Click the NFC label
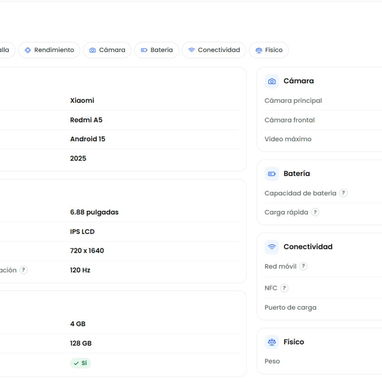 click(x=271, y=288)
